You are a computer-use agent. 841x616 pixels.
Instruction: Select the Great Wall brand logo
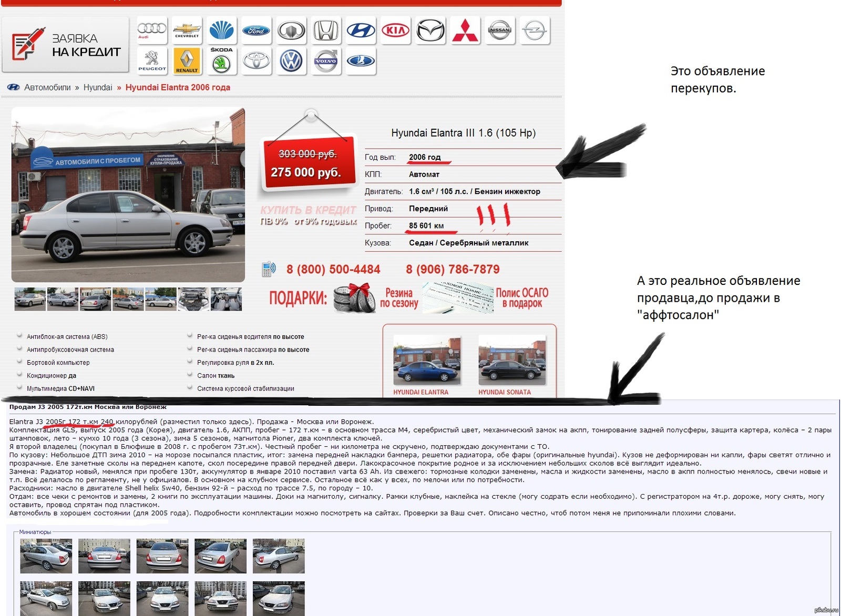coord(291,30)
